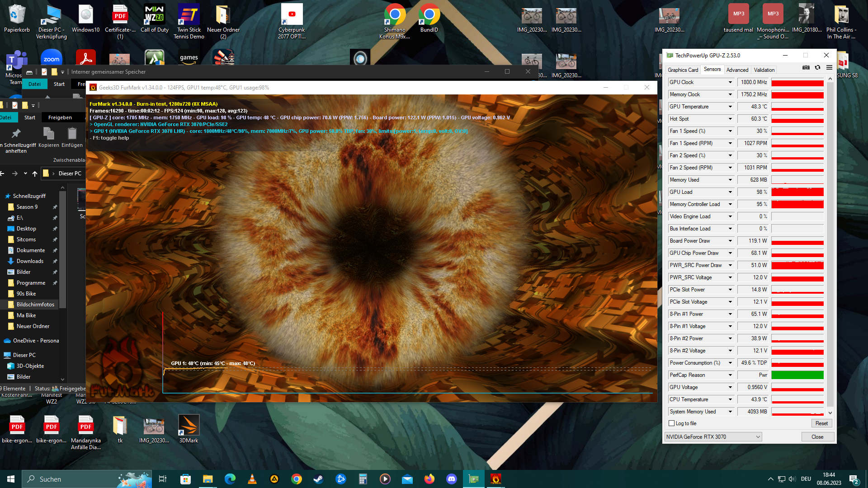Click the green PerfCap Reason graph bar
868x488 pixels.
pyautogui.click(x=797, y=375)
